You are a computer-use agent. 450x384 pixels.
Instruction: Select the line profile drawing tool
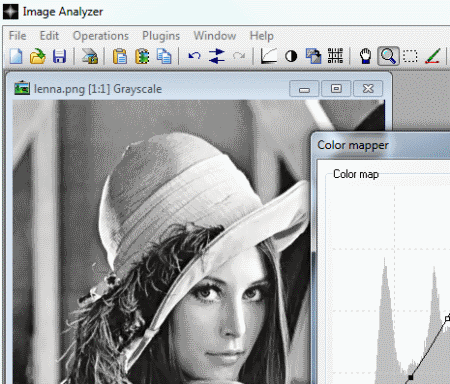pos(433,56)
